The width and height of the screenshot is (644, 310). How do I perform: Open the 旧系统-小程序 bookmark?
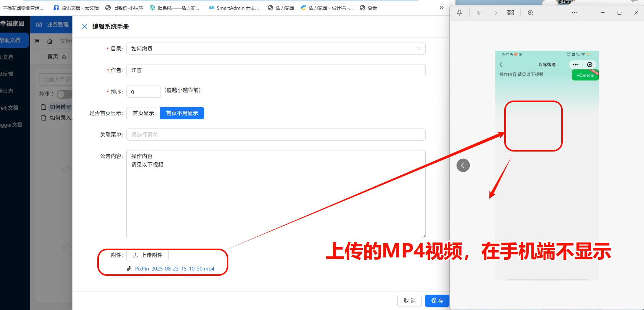point(124,8)
